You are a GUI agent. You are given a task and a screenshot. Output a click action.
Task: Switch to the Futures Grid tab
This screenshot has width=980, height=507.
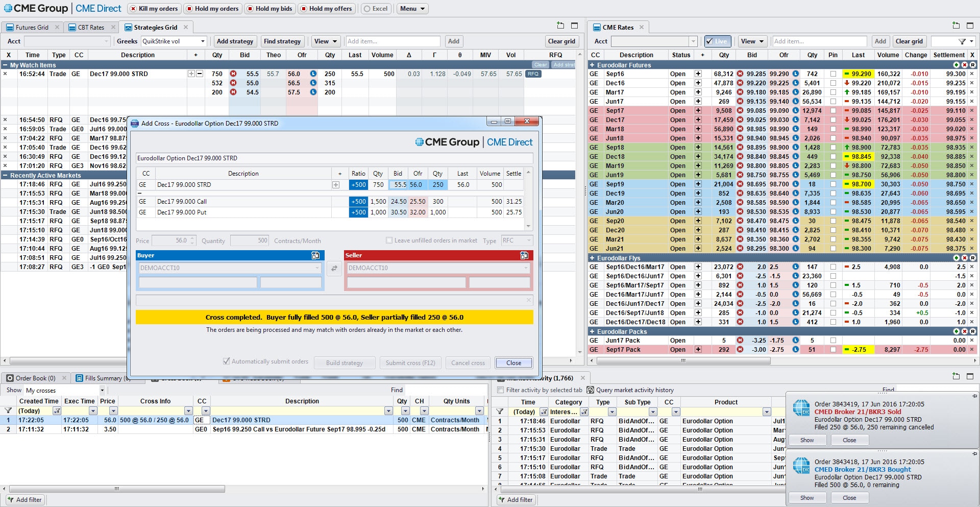coord(32,28)
